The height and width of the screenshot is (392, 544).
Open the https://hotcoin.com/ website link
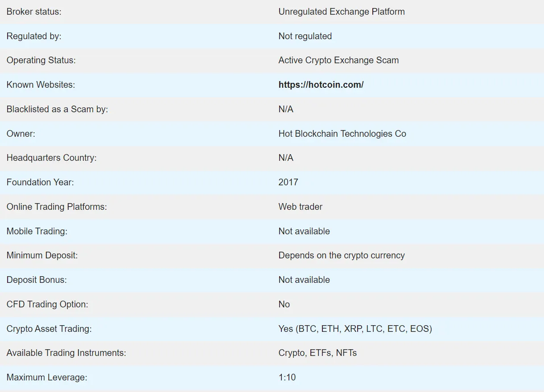pos(321,85)
